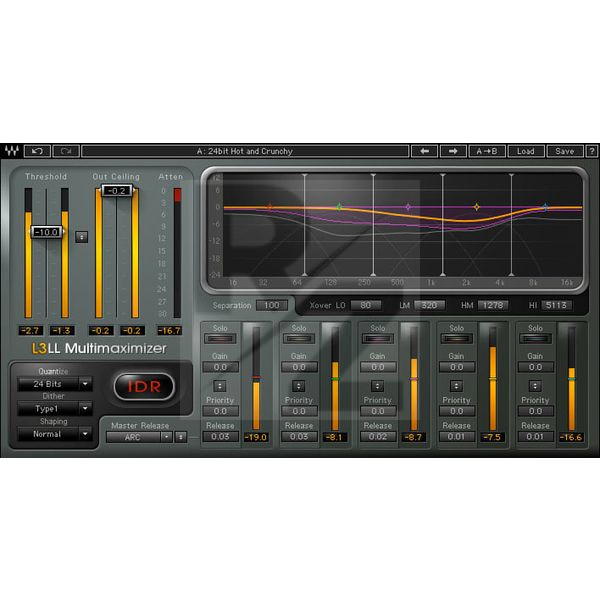The width and height of the screenshot is (600, 600).
Task: Click the first band Gain value field
Action: [x=220, y=367]
